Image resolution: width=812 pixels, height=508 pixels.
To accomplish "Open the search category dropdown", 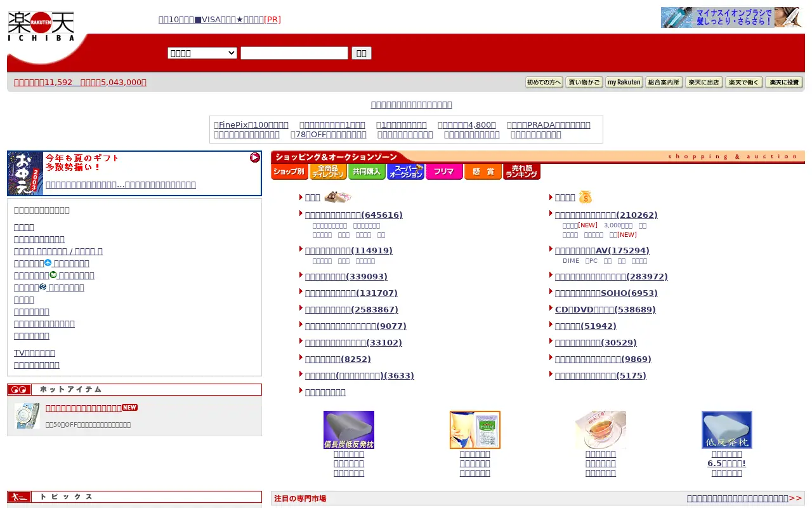I will point(202,53).
